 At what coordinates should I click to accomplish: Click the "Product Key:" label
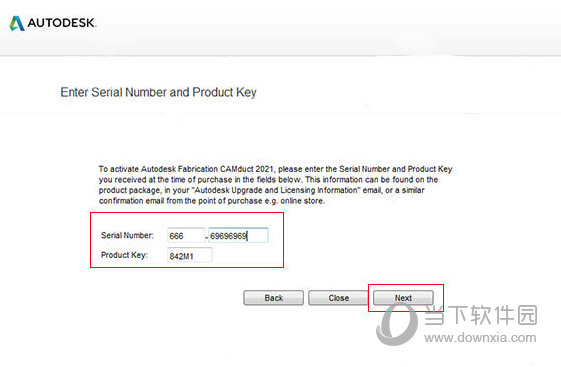pyautogui.click(x=124, y=255)
